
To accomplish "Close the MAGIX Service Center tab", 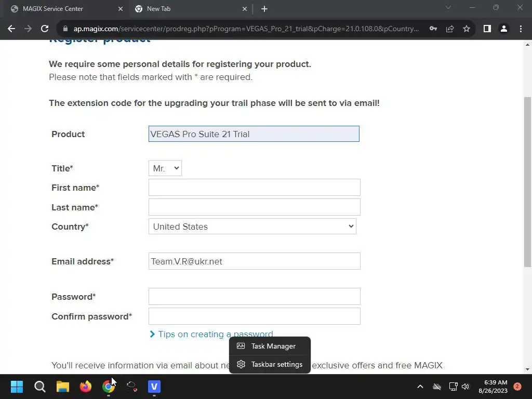I will pyautogui.click(x=121, y=9).
